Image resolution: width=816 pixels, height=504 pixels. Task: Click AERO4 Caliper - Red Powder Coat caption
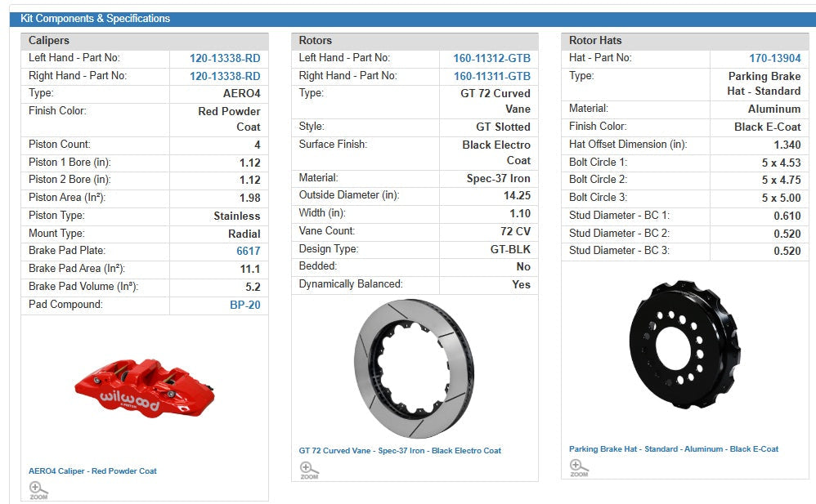[x=92, y=471]
